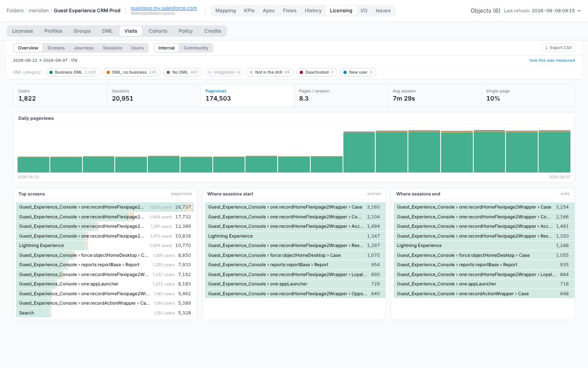
Task: Toggle the DML, no business filter chip
Action: click(x=131, y=72)
